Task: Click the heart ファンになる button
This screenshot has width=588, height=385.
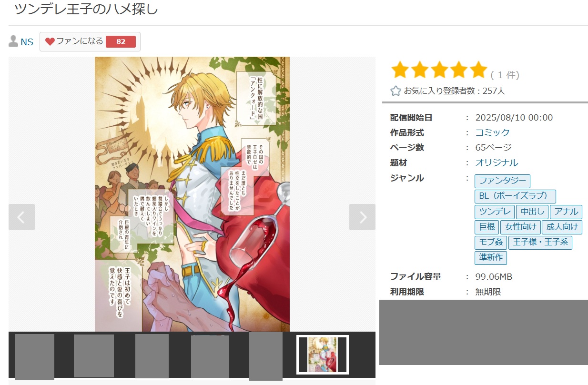Action: pyautogui.click(x=90, y=41)
